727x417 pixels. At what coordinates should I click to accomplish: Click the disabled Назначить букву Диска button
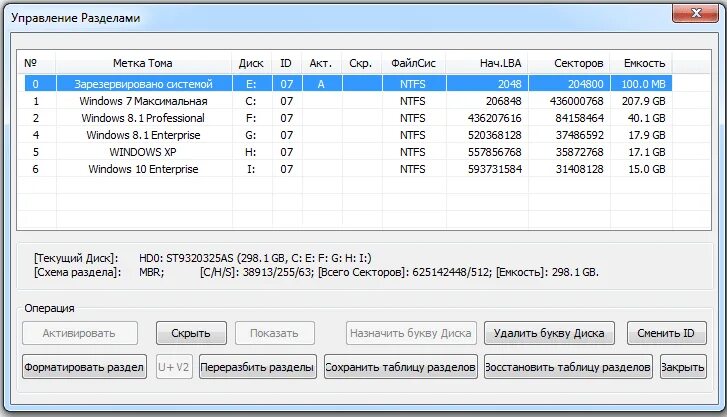pos(411,333)
